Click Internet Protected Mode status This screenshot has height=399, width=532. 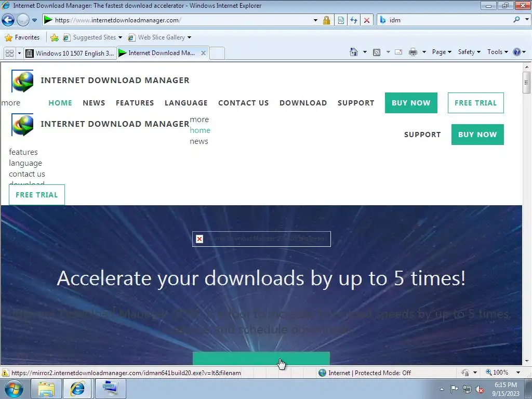tap(365, 373)
